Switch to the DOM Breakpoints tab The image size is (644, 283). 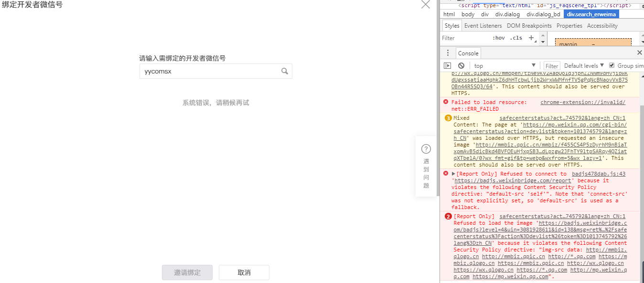[x=529, y=26]
